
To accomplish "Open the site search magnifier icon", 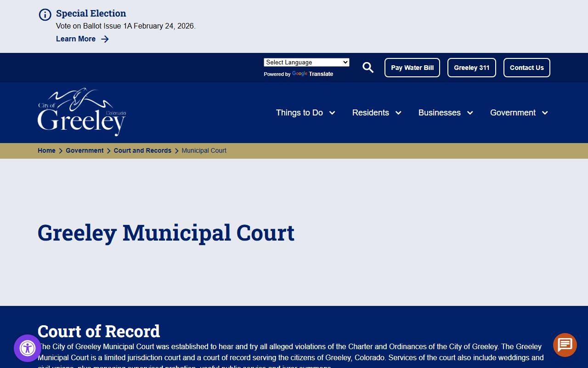I will click(x=368, y=68).
